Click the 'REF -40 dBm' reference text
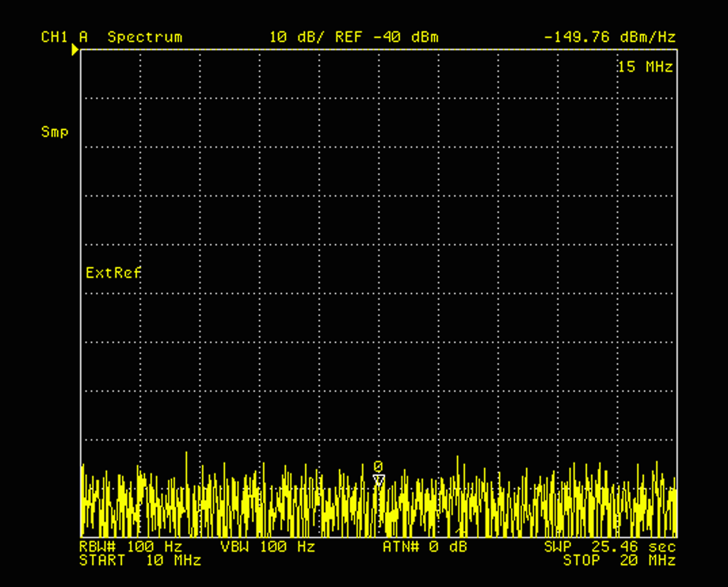Image resolution: width=728 pixels, height=587 pixels. pos(387,37)
